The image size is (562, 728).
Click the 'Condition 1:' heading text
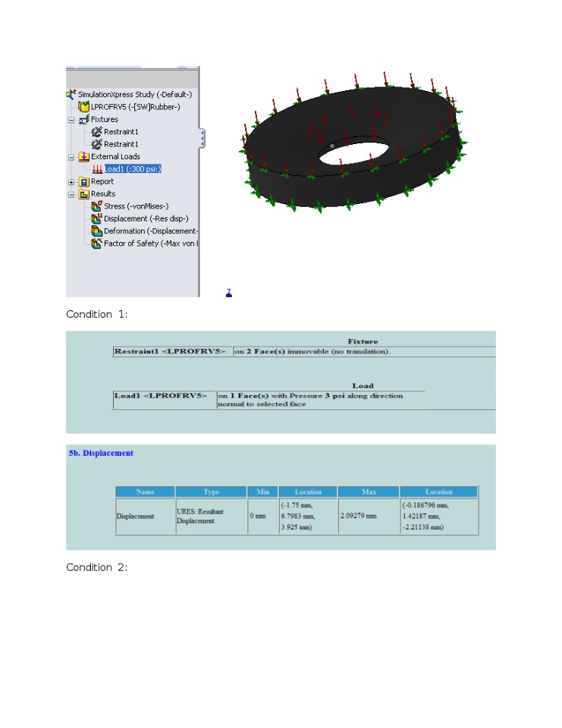click(x=96, y=314)
